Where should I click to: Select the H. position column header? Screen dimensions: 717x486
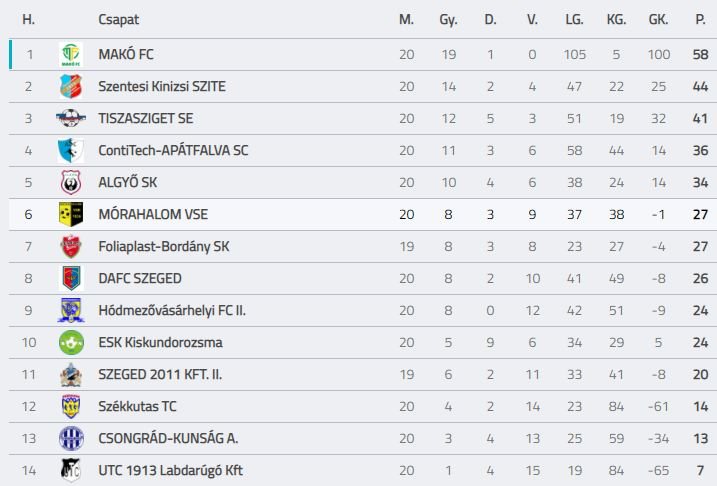click(x=29, y=20)
